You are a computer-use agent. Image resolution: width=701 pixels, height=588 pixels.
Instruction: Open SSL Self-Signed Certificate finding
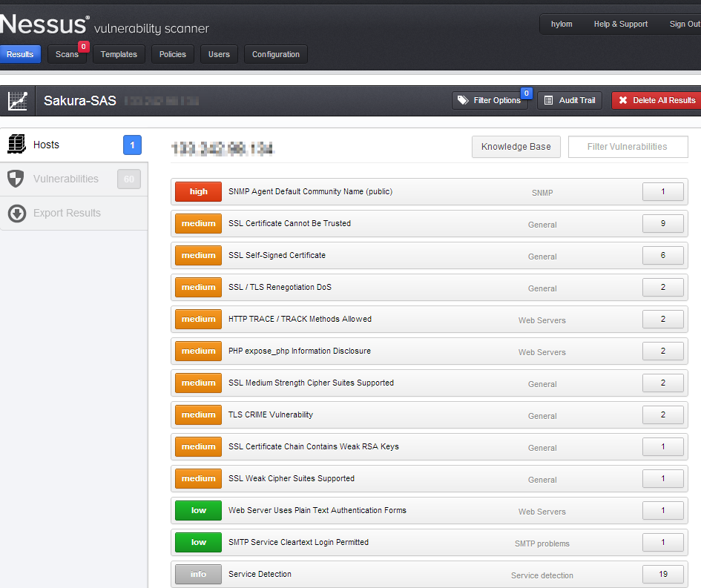430,256
